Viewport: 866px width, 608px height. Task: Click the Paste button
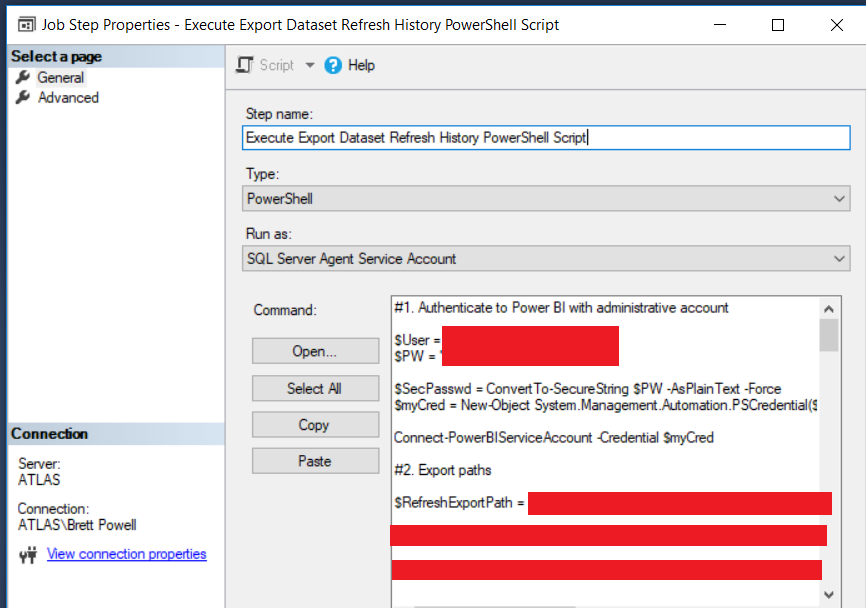tap(314, 461)
